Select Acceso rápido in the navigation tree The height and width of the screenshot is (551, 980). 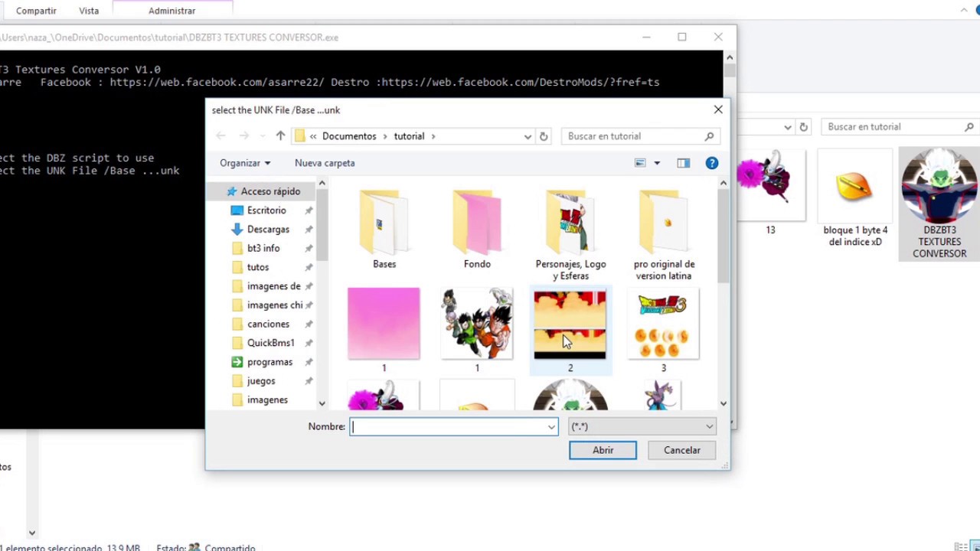click(x=263, y=191)
